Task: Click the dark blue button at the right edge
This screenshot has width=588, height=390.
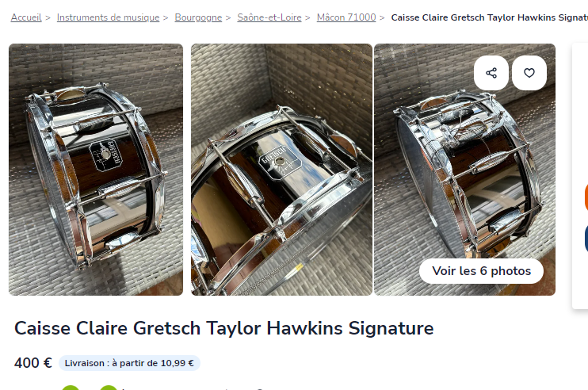Action: [586, 238]
